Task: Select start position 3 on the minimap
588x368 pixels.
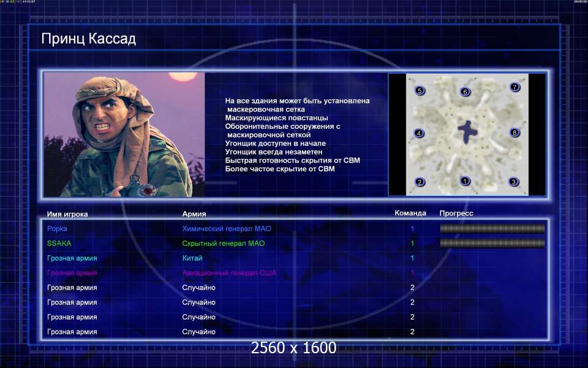Action: [514, 182]
